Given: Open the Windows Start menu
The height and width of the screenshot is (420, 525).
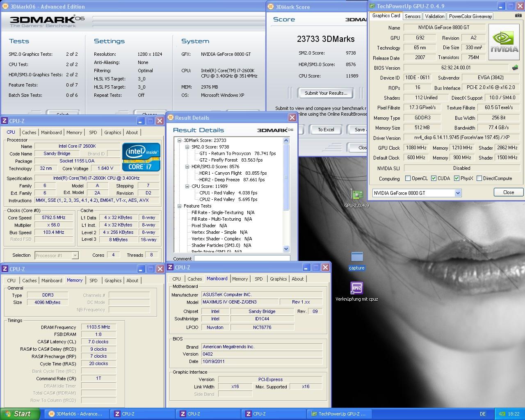Looking at the screenshot, I should [x=20, y=414].
